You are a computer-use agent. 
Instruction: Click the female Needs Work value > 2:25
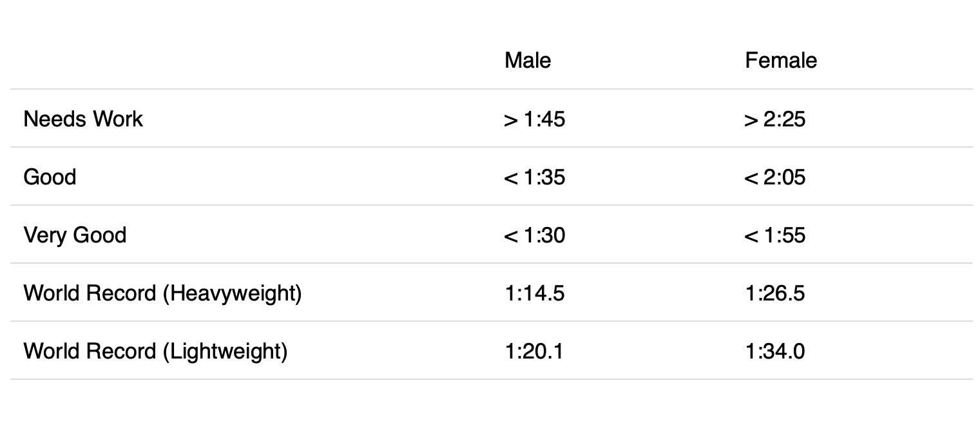[x=774, y=119]
